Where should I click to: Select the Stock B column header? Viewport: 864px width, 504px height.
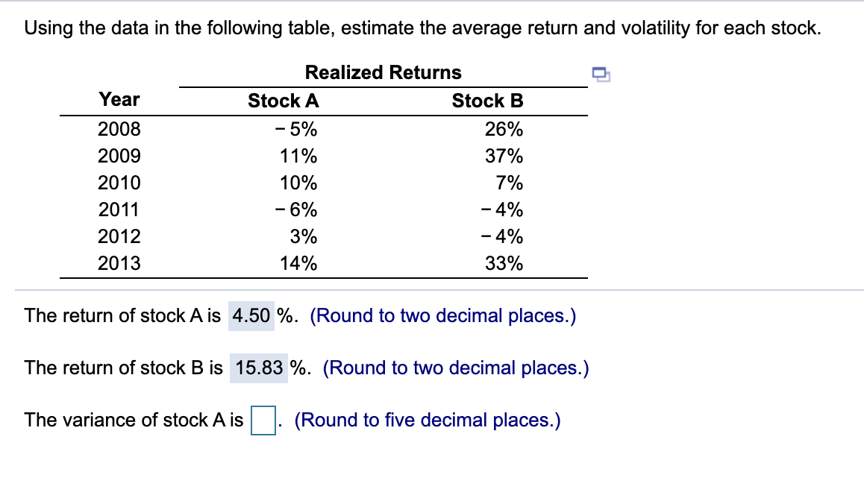click(488, 101)
